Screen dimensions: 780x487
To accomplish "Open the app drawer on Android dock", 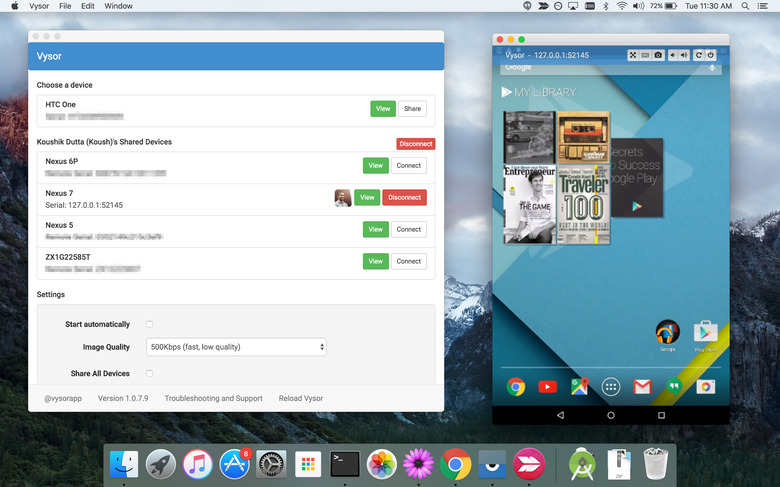I will click(x=610, y=387).
